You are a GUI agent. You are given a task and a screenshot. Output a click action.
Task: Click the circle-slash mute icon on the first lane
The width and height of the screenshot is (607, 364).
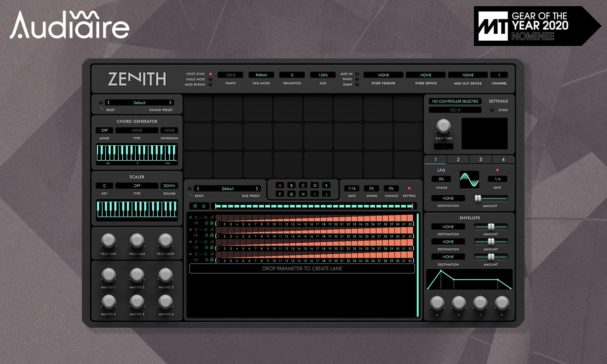(206, 223)
